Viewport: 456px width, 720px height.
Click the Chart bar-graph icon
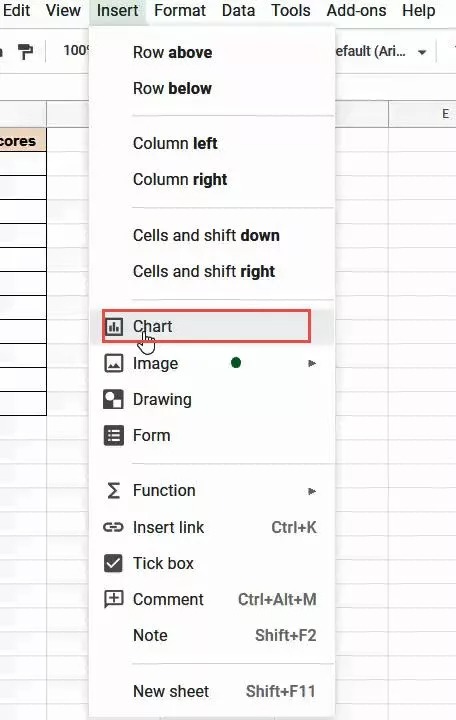[113, 326]
